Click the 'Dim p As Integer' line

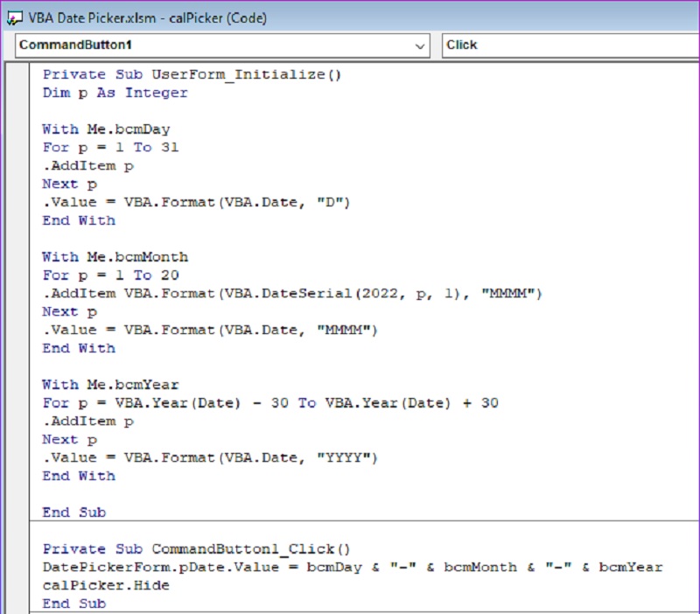[x=115, y=93]
